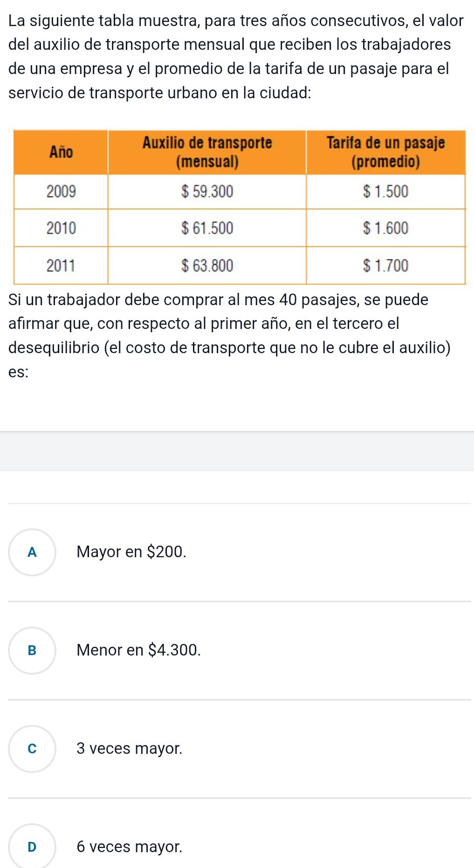Viewport: 474px width, 868px height.
Task: Click the "Auxilio de transporte (mensual)" header
Action: [207, 152]
